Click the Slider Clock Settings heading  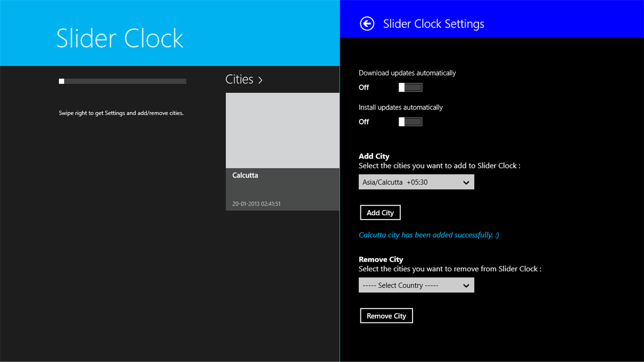(433, 23)
